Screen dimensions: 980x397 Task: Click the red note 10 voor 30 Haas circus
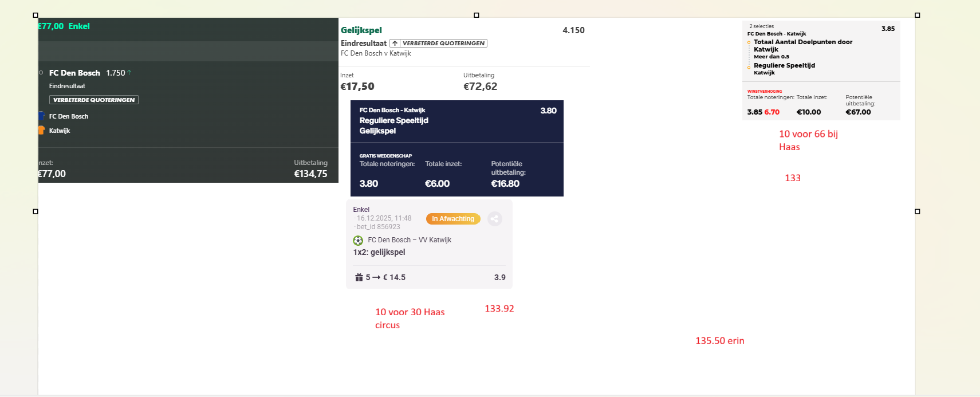[410, 319]
